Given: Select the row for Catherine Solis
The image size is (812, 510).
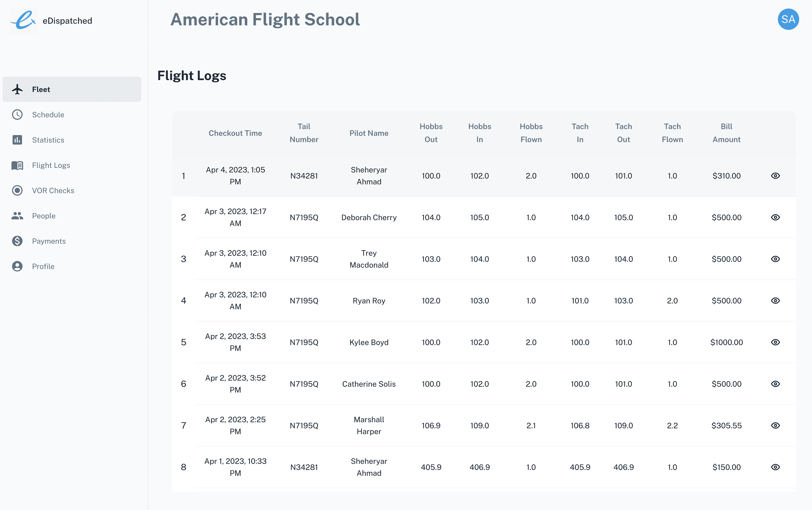Looking at the screenshot, I should point(484,384).
